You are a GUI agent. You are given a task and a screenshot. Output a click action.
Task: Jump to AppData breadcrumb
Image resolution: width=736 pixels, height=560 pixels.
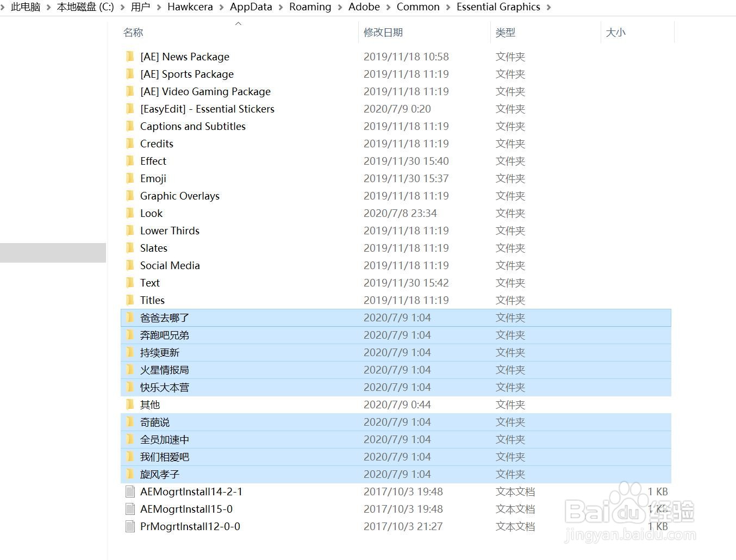[x=251, y=7]
